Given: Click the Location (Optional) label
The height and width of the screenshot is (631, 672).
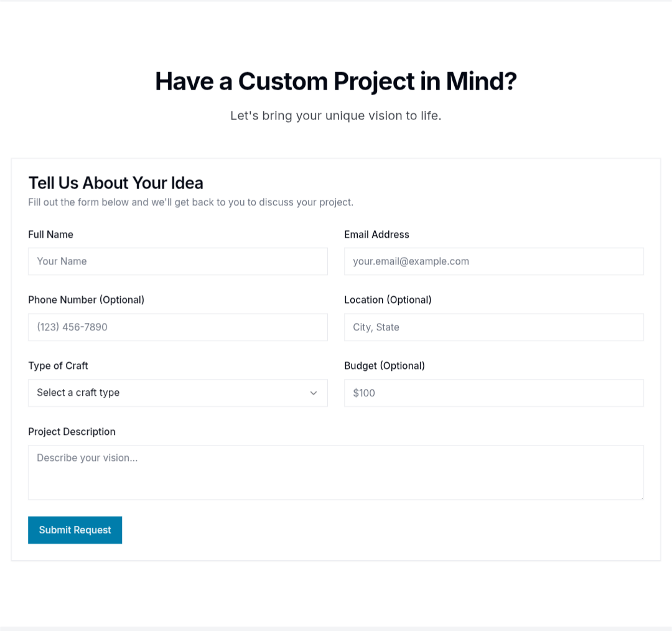Looking at the screenshot, I should pos(388,300).
